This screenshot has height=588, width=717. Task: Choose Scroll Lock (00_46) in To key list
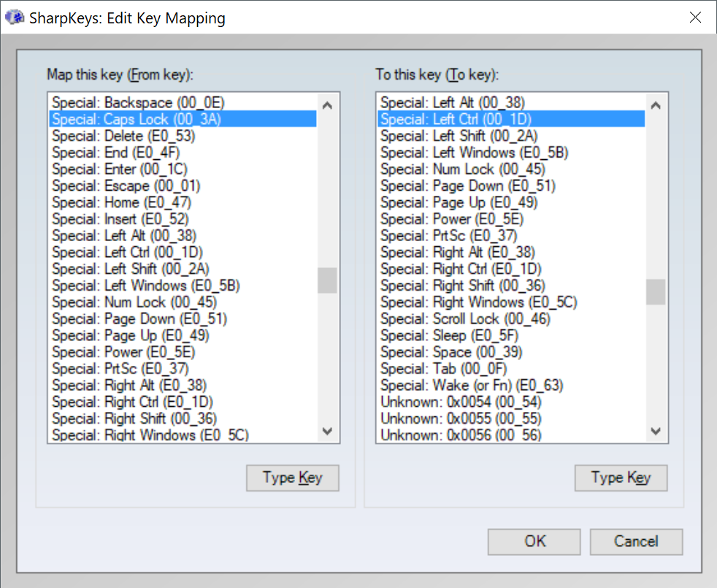[x=511, y=318]
